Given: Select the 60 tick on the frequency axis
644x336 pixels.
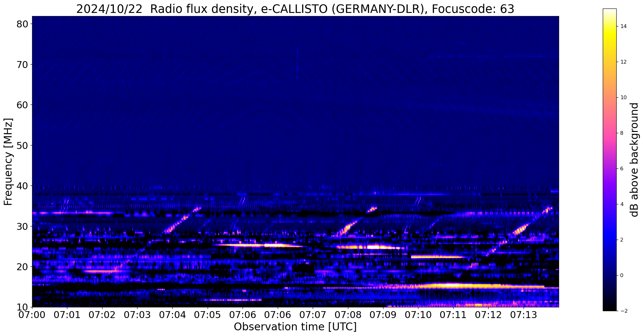Looking at the screenshot, I should click(x=22, y=105).
